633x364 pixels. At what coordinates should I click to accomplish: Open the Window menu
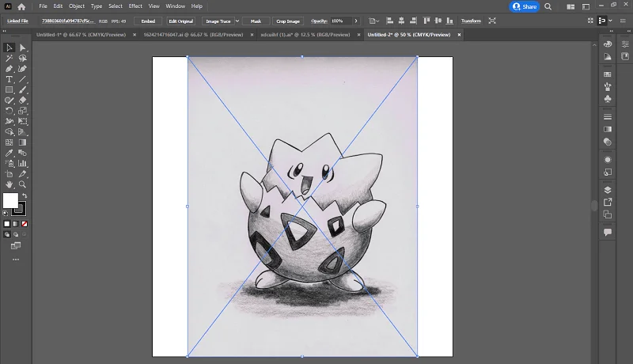[x=175, y=6]
